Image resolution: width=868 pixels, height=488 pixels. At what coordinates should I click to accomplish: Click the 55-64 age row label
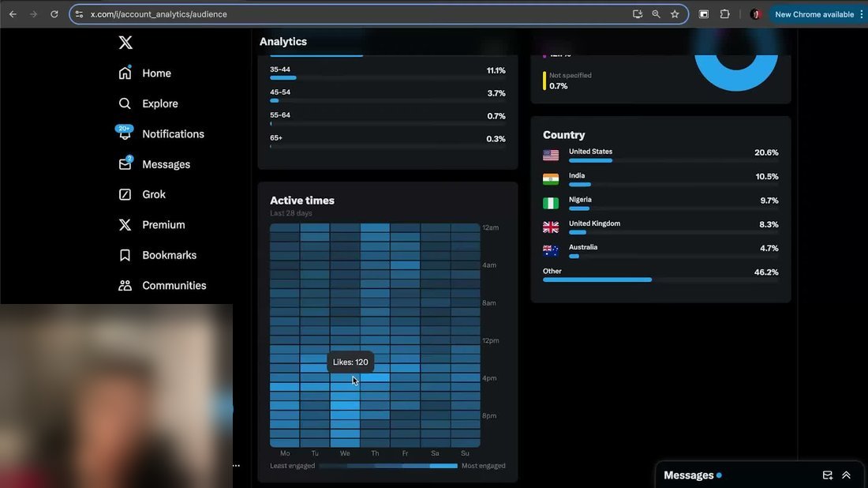click(x=280, y=115)
